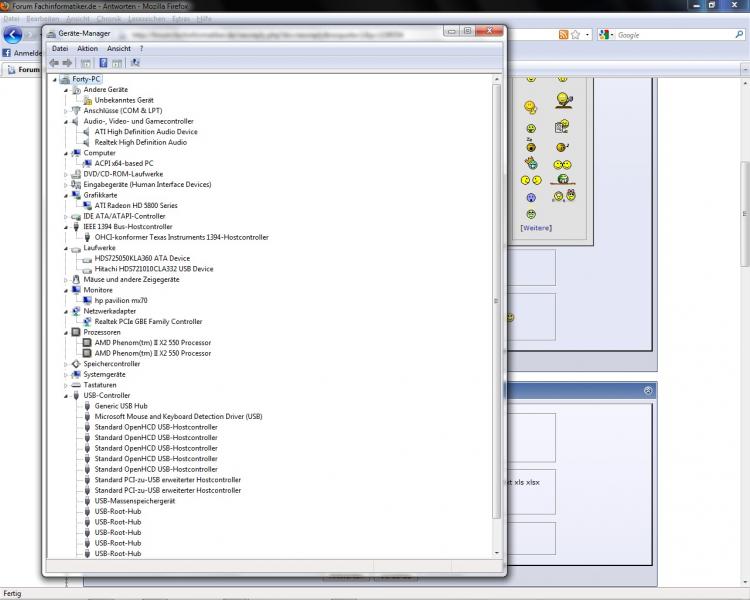Click inside the Google search field
Screen dimensions: 750x600
pos(674,35)
